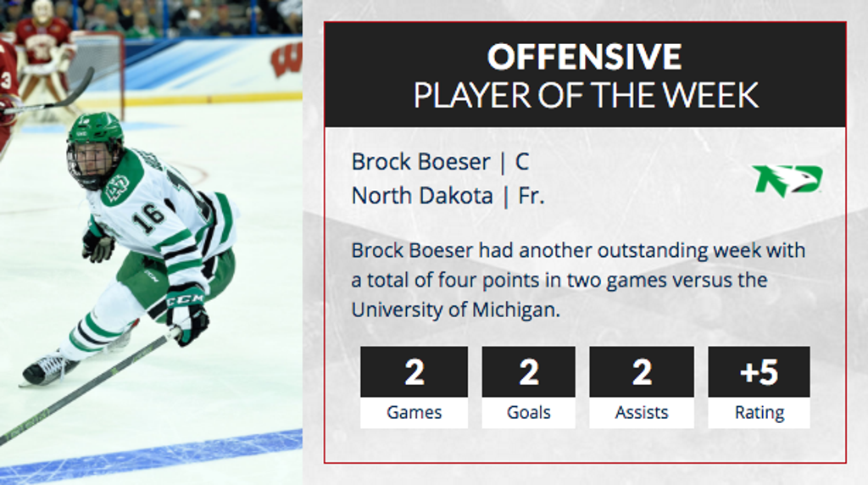Click the +5 Rating value
This screenshot has width=868, height=485.
(x=759, y=372)
